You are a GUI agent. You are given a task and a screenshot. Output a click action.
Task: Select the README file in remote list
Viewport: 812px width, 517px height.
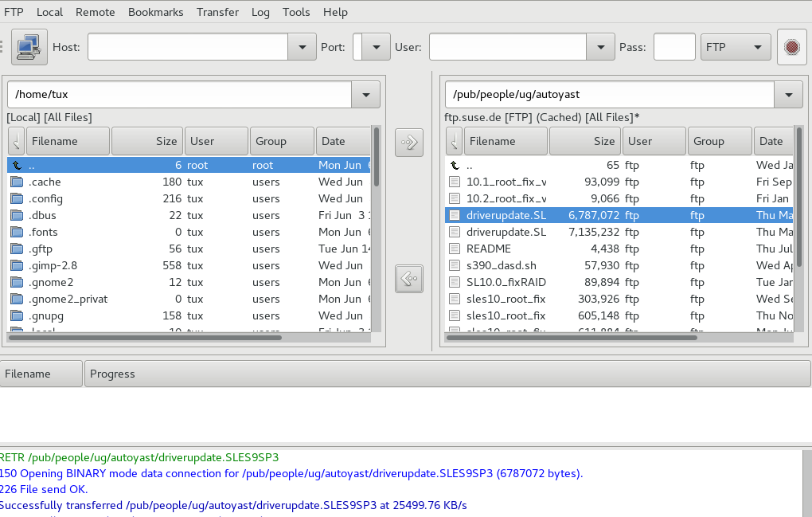488,249
